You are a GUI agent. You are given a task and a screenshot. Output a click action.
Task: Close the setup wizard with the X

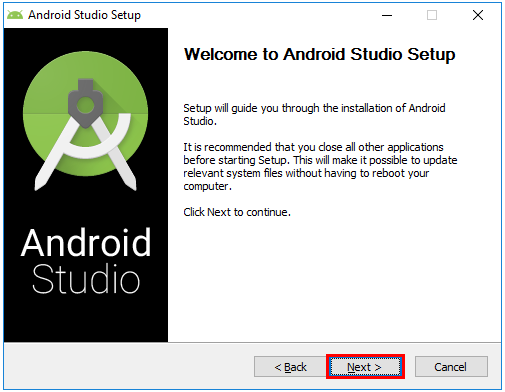click(478, 15)
